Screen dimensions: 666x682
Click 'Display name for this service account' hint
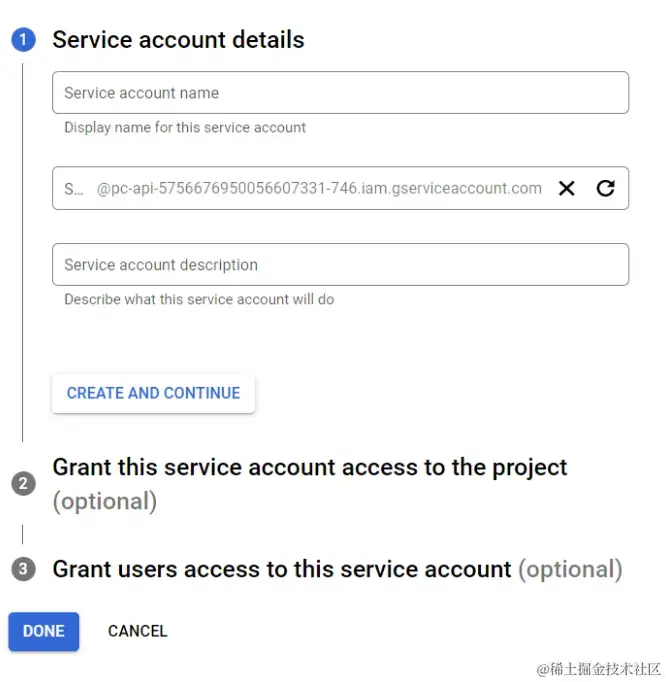click(x=185, y=127)
